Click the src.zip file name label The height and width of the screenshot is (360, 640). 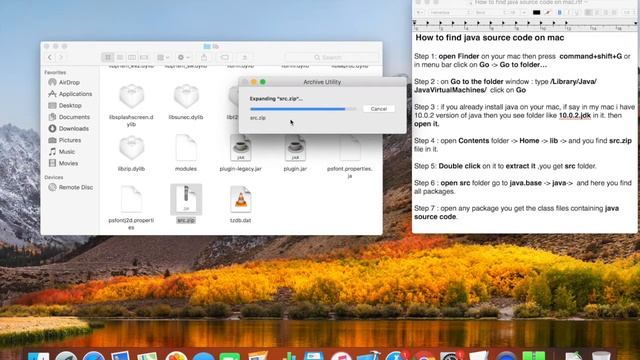click(x=186, y=220)
